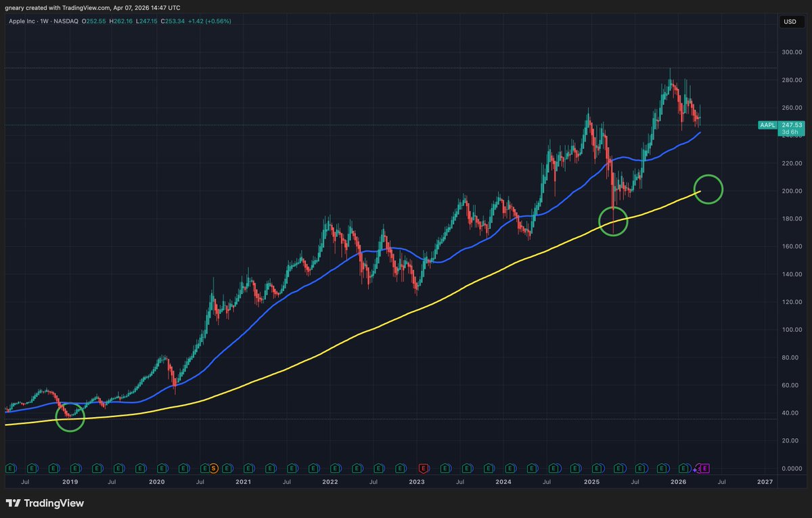Click the leftmost green earnings E marker
Viewport: 812px width, 518px height.
pos(11,468)
